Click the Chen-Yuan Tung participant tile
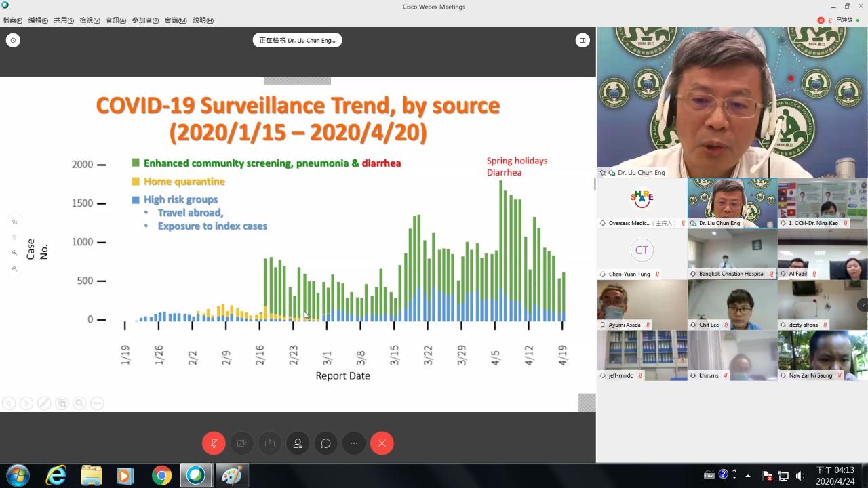 [x=642, y=253]
